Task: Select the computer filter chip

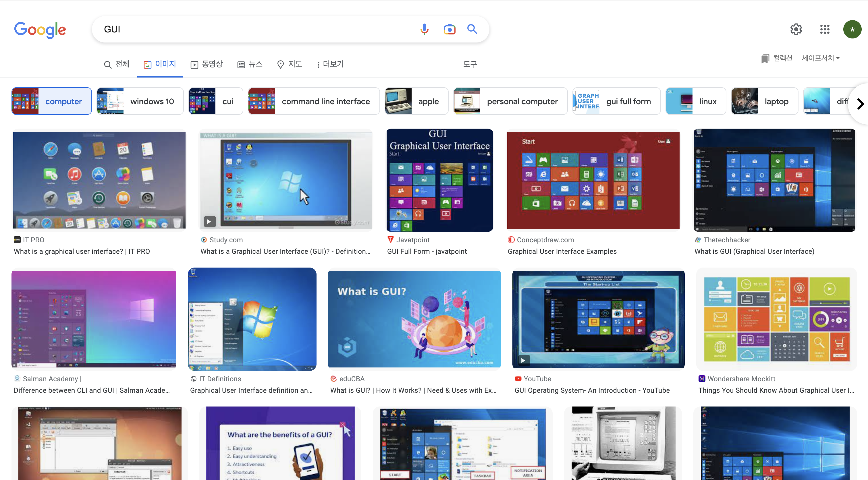Action: (x=51, y=101)
